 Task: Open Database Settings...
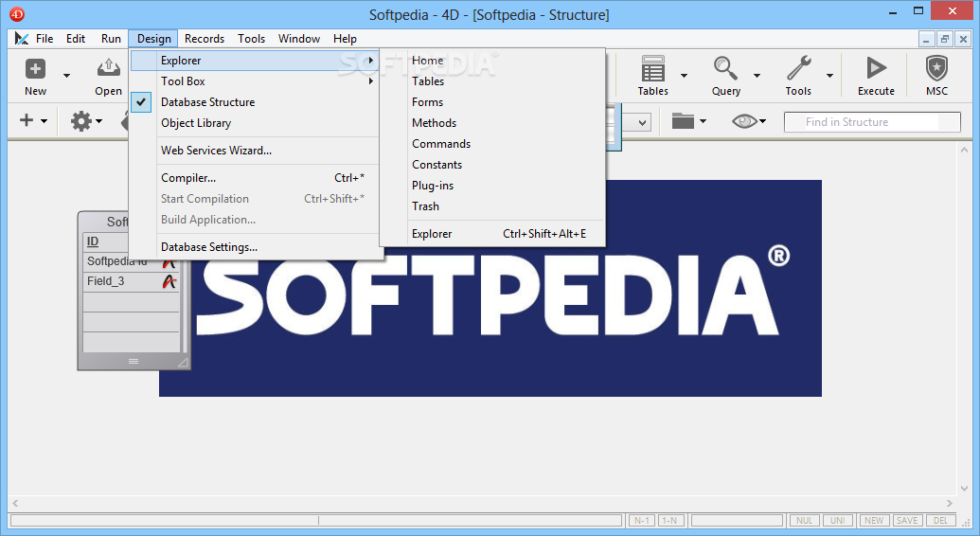click(x=255, y=247)
